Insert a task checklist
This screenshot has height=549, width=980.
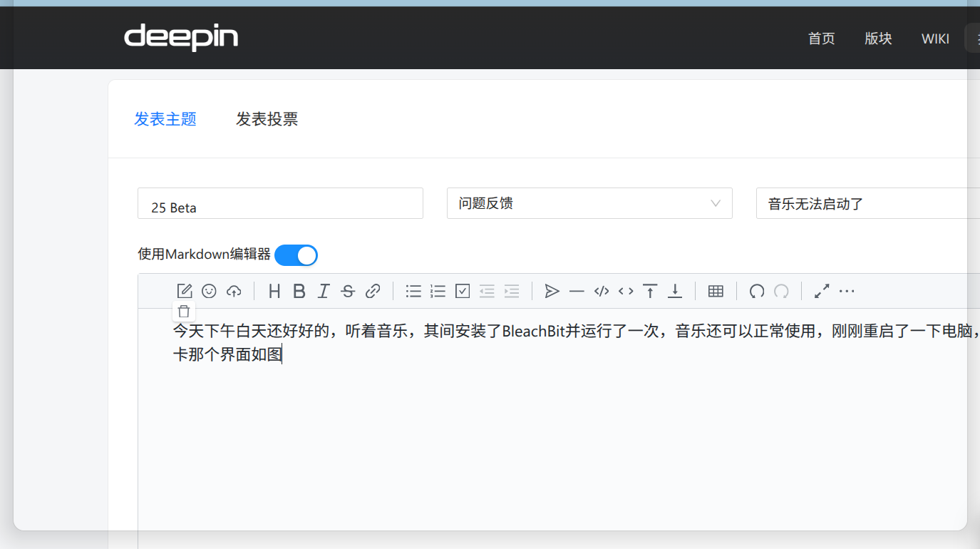463,291
